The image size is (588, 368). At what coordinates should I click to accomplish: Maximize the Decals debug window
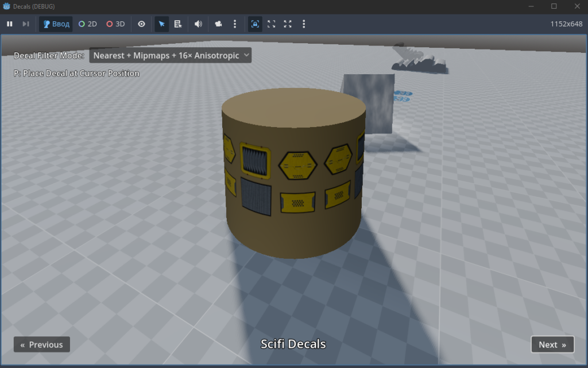(554, 6)
